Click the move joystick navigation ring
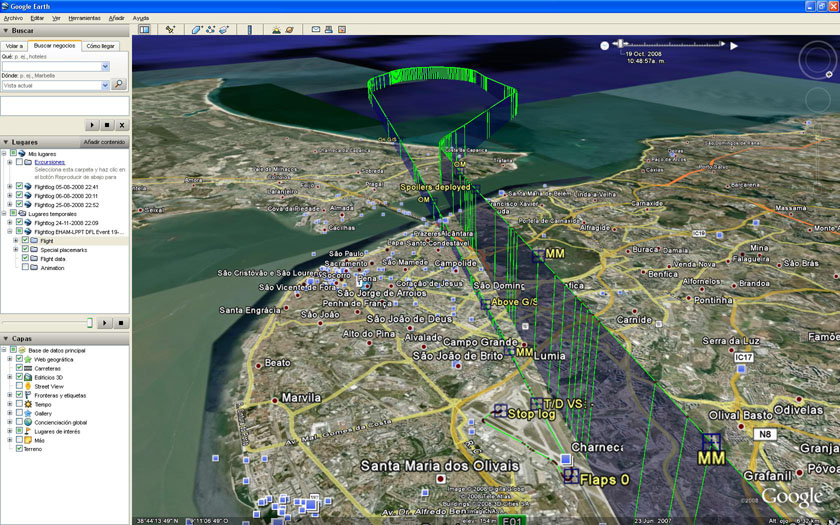The image size is (840, 525). 818,100
